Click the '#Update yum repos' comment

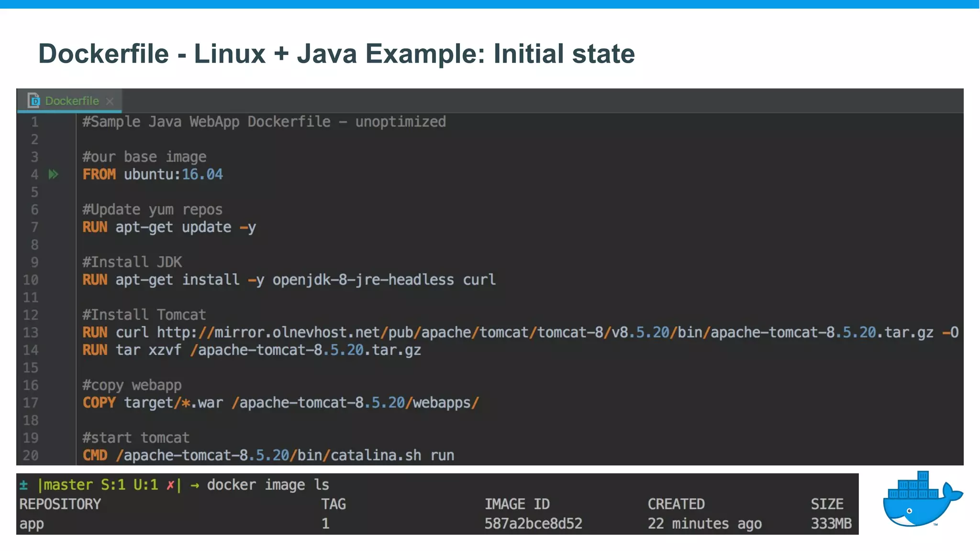[152, 209]
